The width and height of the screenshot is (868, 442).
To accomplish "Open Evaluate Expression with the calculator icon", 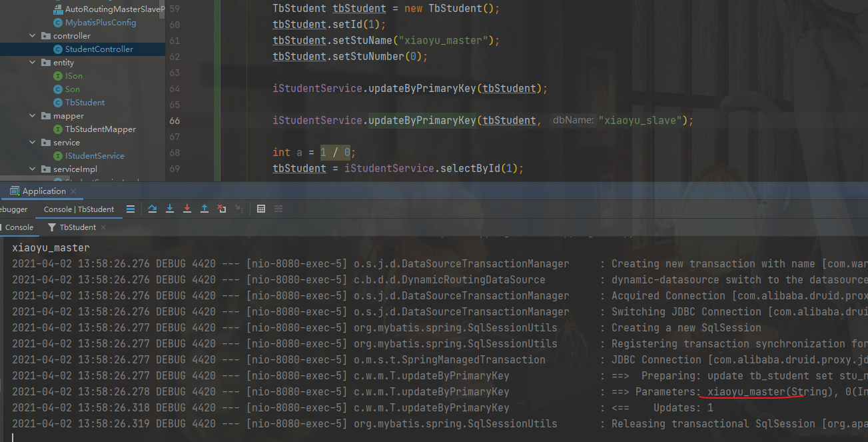I will [260, 209].
